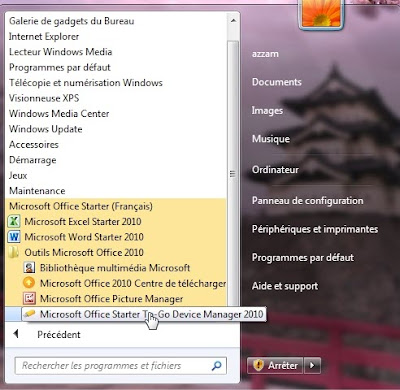
Task: Expand the Accessoires folder
Action: pos(34,144)
